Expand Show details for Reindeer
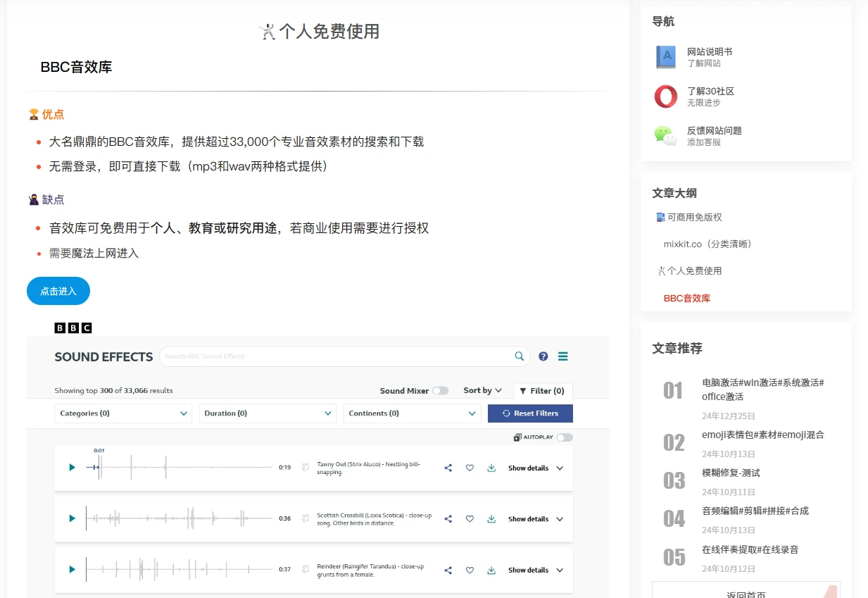 click(536, 571)
